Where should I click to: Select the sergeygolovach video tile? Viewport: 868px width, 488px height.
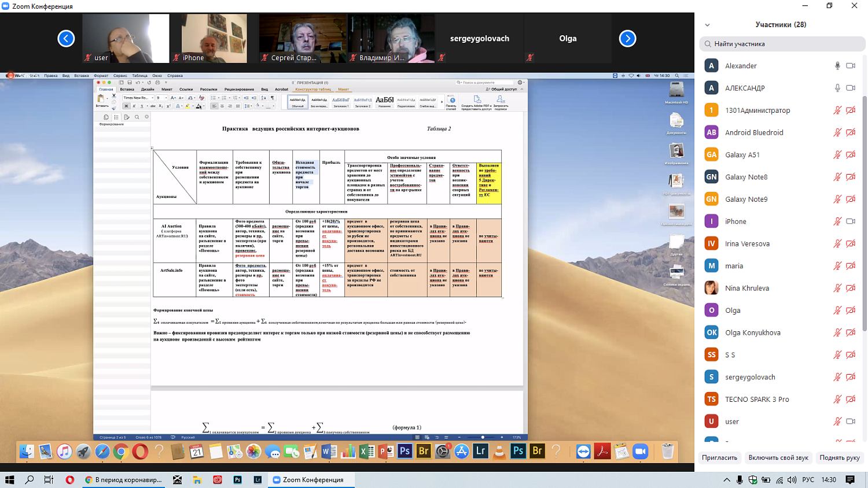(x=480, y=39)
